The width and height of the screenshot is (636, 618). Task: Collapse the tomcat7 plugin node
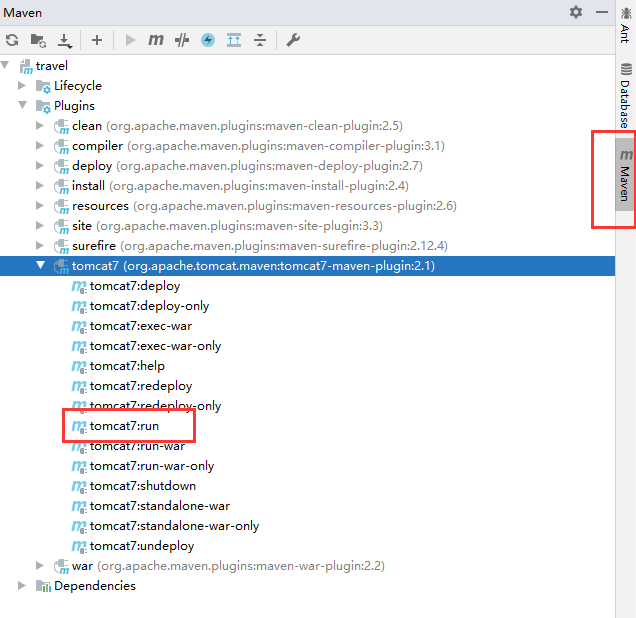point(41,265)
